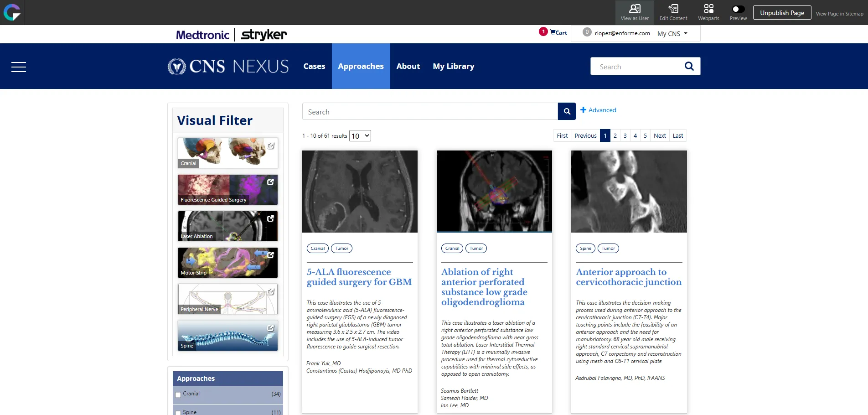Select page 3 in pagination
This screenshot has width=868, height=415.
(625, 135)
